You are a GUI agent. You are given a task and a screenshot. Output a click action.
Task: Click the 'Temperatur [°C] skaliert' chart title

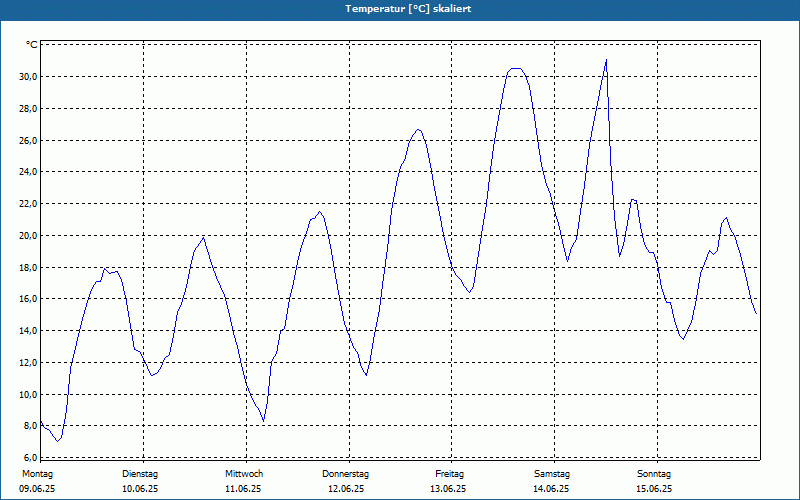pyautogui.click(x=408, y=9)
